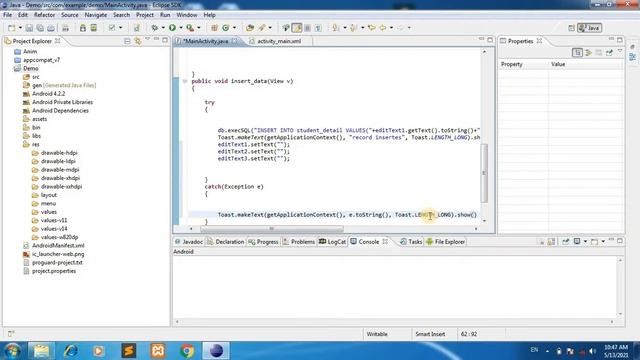Click the Open Perspective icon
The image size is (640, 360).
coord(571,28)
